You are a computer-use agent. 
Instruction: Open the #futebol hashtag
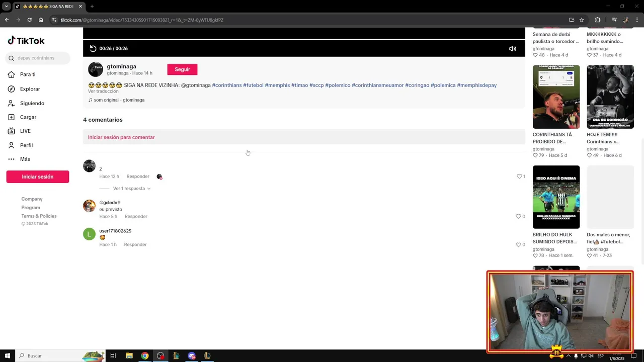253,85
